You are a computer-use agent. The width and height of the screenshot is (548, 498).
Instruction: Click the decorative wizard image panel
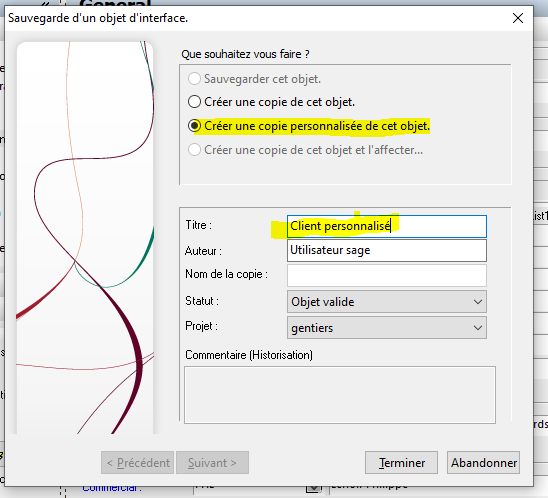click(85, 238)
